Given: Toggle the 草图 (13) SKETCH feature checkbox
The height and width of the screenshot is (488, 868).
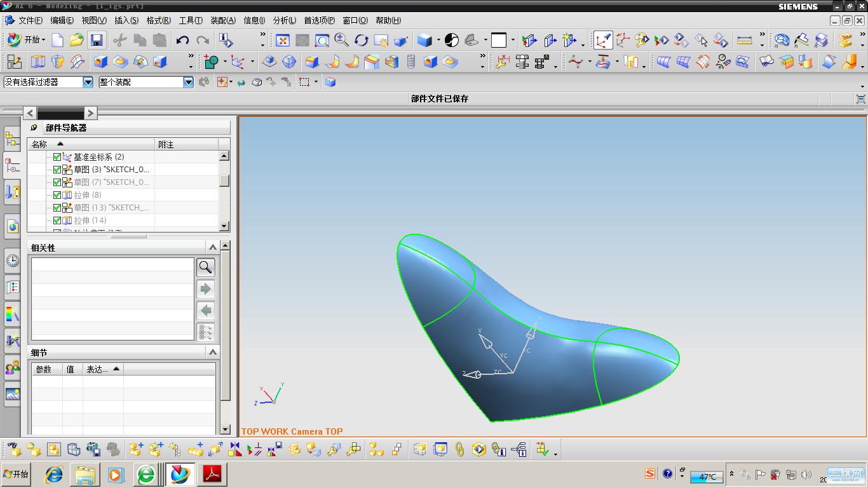Looking at the screenshot, I should (x=57, y=208).
